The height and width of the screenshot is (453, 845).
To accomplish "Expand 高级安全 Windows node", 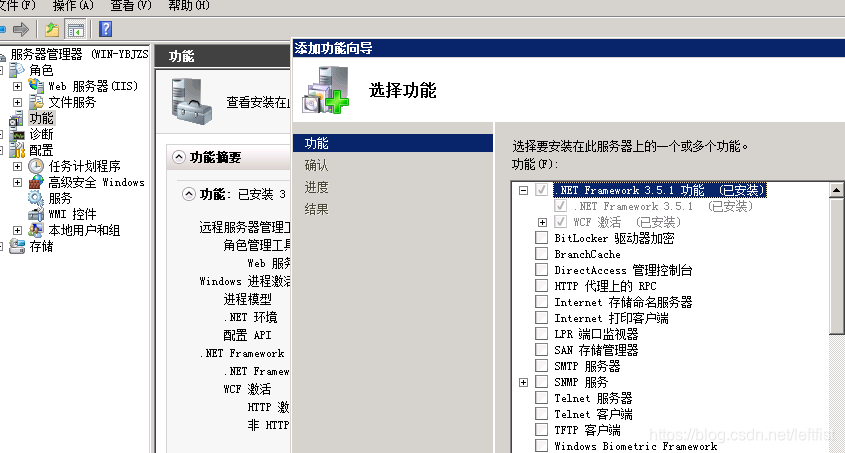I will coord(17,183).
